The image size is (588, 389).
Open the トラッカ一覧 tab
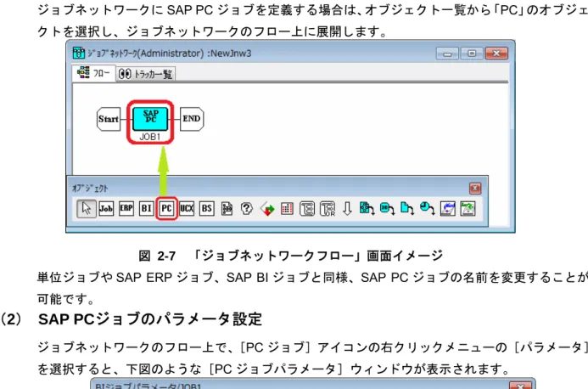(145, 74)
